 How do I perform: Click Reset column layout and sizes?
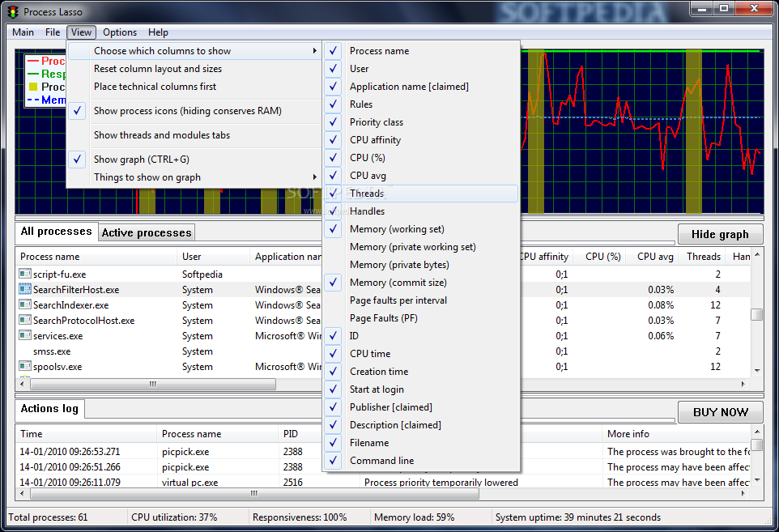click(157, 69)
